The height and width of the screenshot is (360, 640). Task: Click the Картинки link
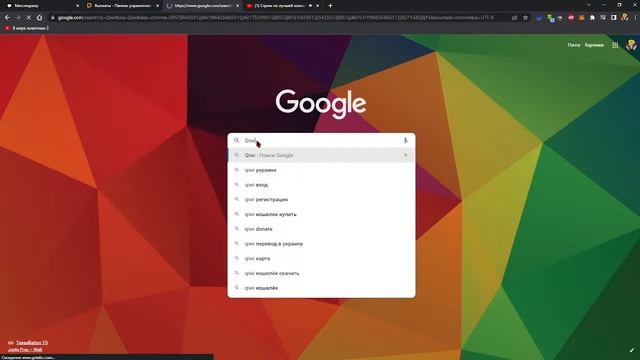[594, 45]
